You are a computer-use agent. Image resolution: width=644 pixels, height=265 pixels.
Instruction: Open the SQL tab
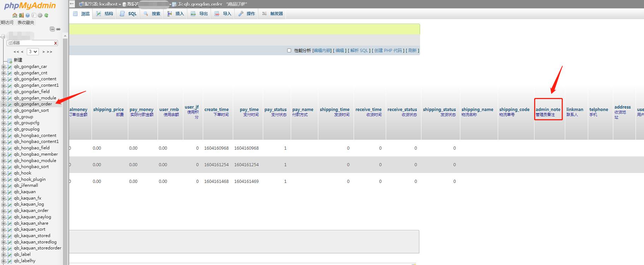[128, 14]
